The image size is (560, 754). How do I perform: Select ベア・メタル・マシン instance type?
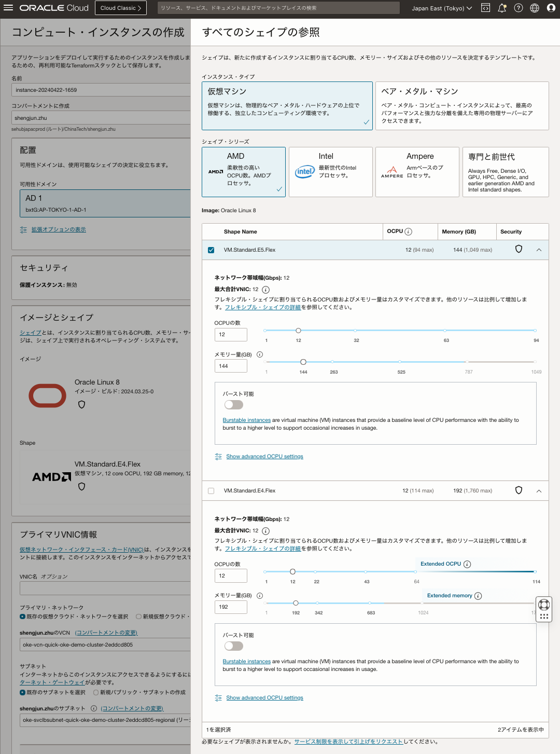point(461,106)
